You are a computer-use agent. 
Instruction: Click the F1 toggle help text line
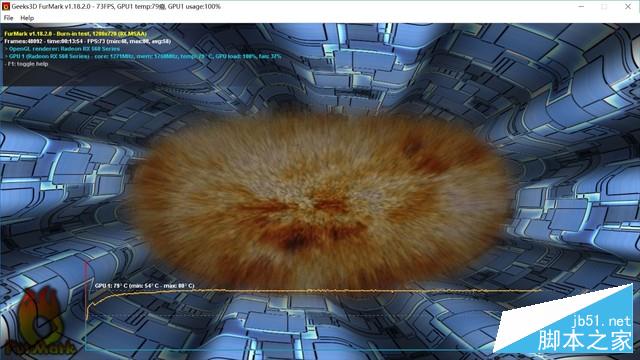(x=27, y=64)
